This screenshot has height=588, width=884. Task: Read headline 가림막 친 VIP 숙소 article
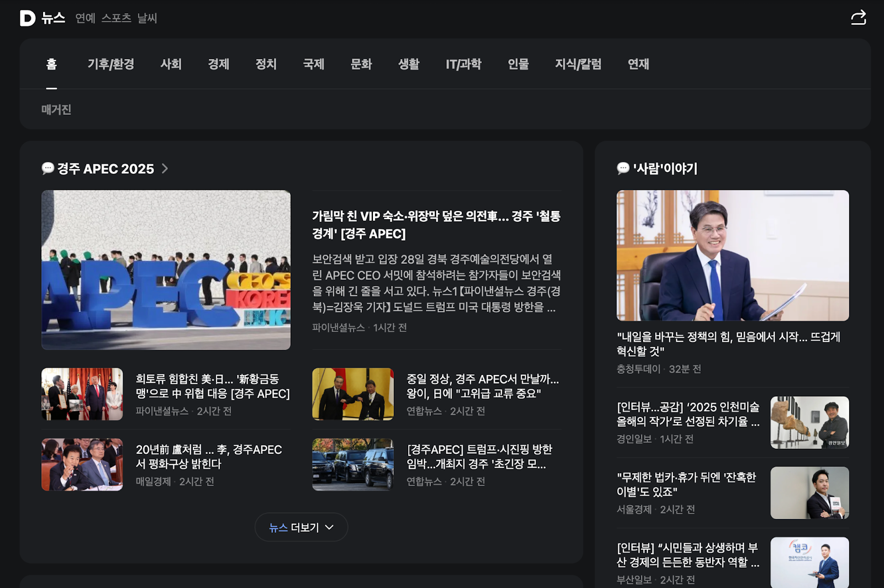[436, 225]
